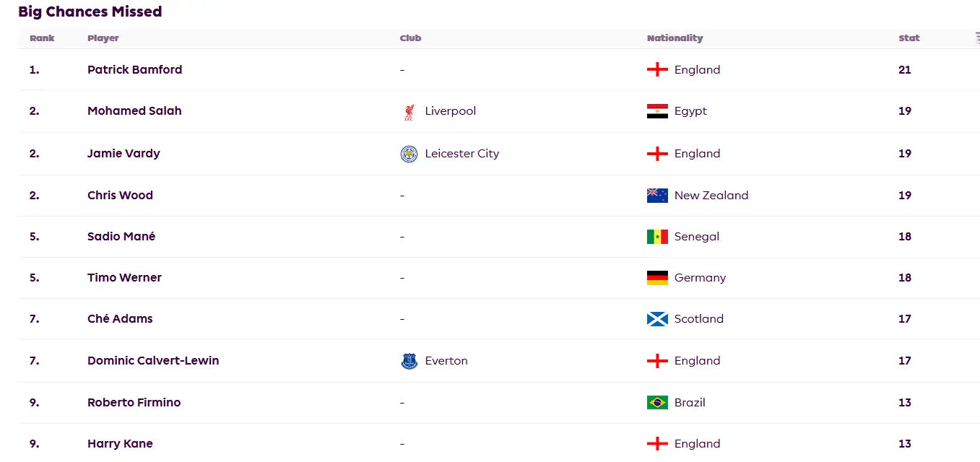
Task: Click the Everton club crest icon
Action: pyautogui.click(x=409, y=361)
